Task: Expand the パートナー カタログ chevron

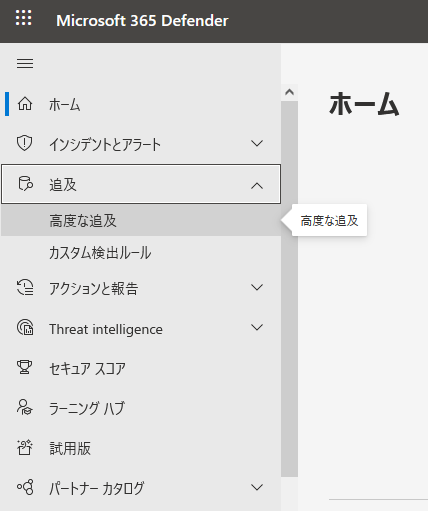Action: pos(257,487)
